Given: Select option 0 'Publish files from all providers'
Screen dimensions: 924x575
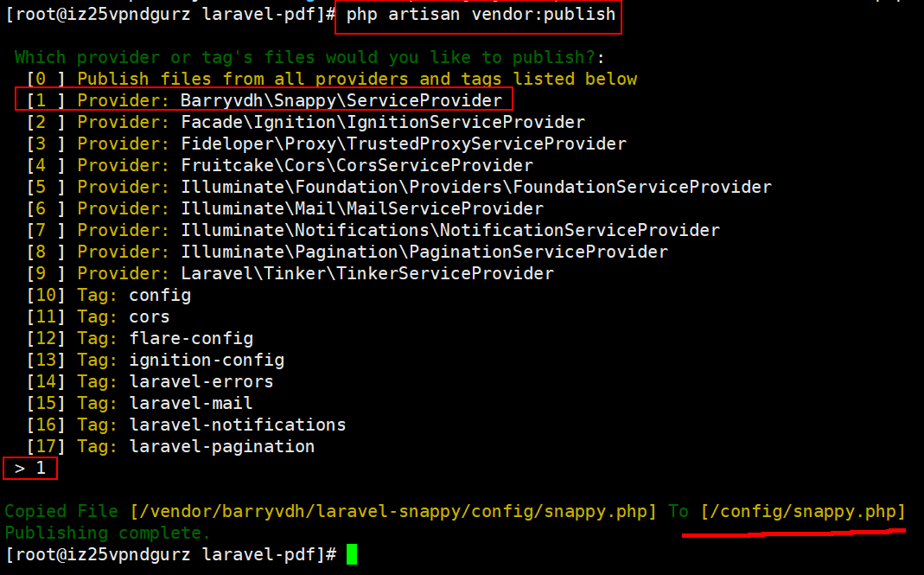Looking at the screenshot, I should point(332,79).
